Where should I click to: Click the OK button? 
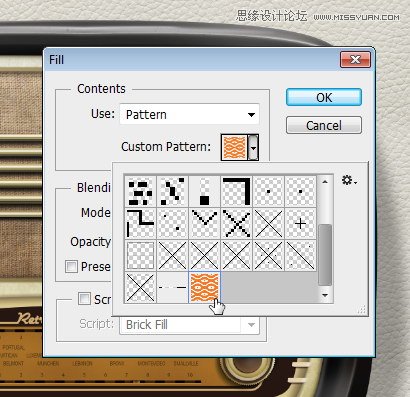coord(324,97)
